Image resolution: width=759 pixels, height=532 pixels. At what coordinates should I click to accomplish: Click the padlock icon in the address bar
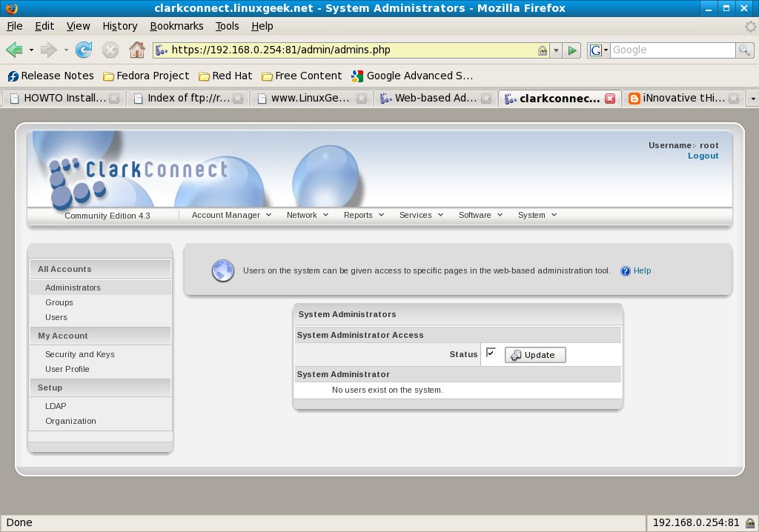[x=543, y=50]
